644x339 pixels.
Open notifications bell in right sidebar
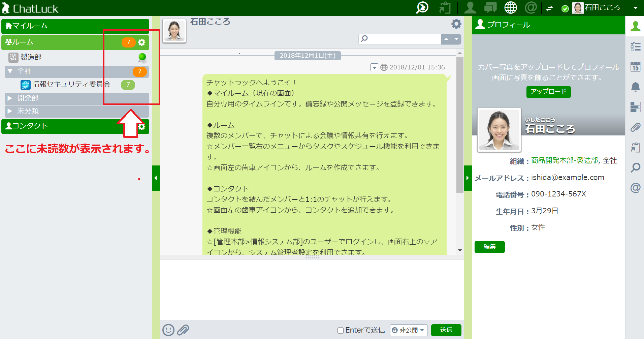click(635, 87)
